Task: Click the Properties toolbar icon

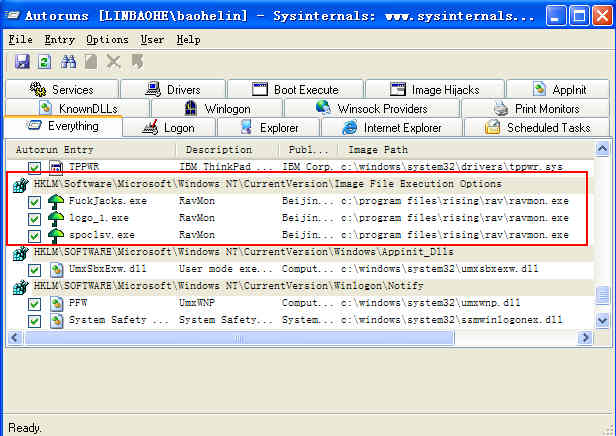Action: coord(91,62)
